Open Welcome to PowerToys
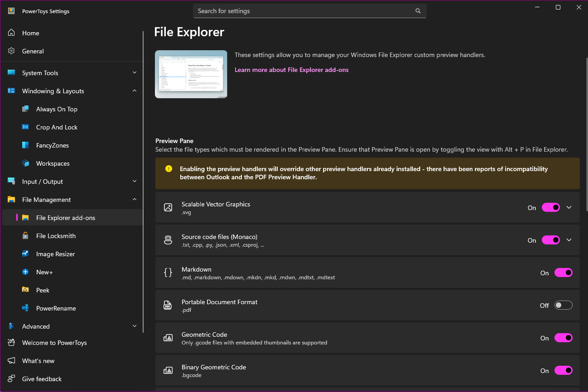The width and height of the screenshot is (588, 392). coord(72,343)
